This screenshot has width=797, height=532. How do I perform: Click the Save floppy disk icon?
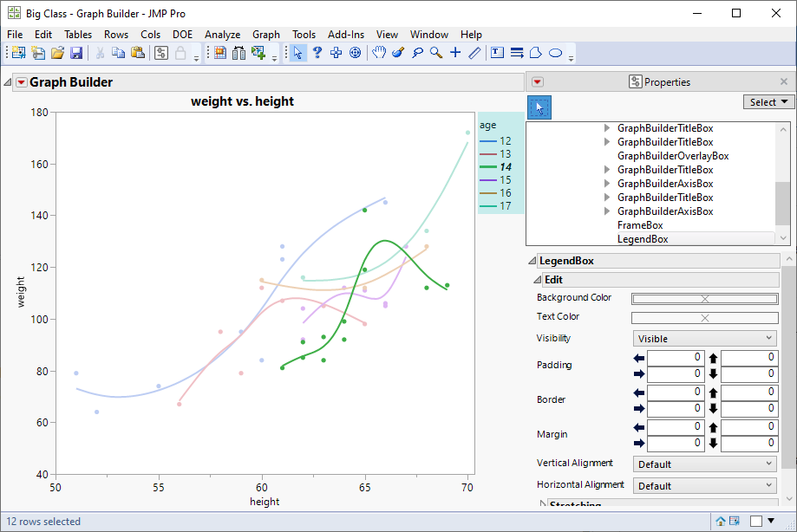76,53
